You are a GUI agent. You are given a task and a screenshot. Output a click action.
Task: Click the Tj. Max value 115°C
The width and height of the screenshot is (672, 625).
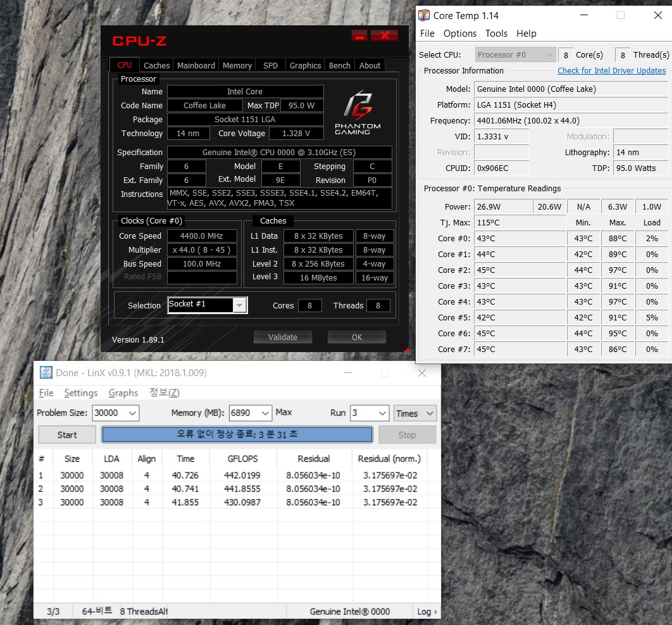[x=520, y=223]
